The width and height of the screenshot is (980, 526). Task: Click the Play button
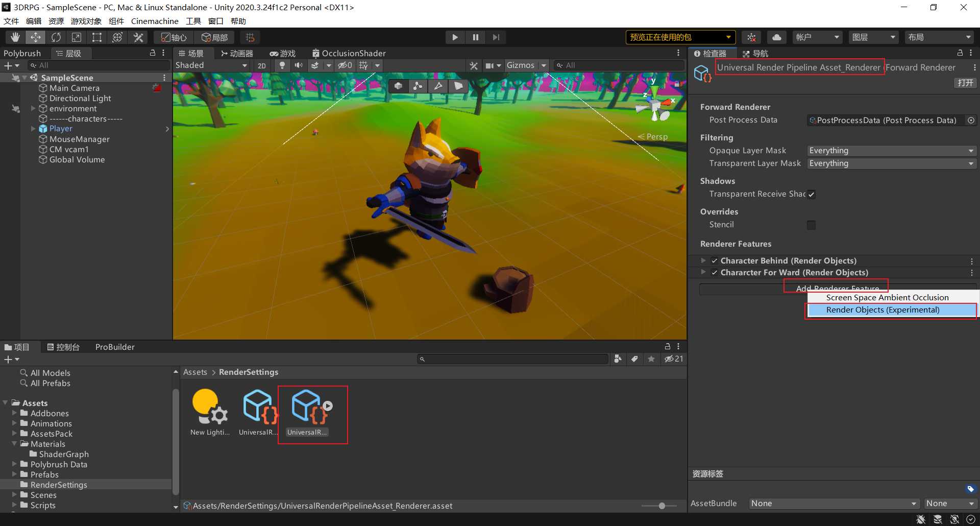click(x=455, y=37)
